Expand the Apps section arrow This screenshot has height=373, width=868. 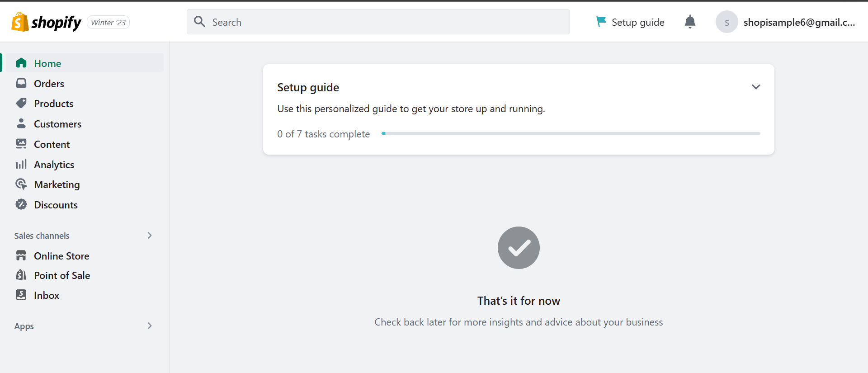click(150, 326)
